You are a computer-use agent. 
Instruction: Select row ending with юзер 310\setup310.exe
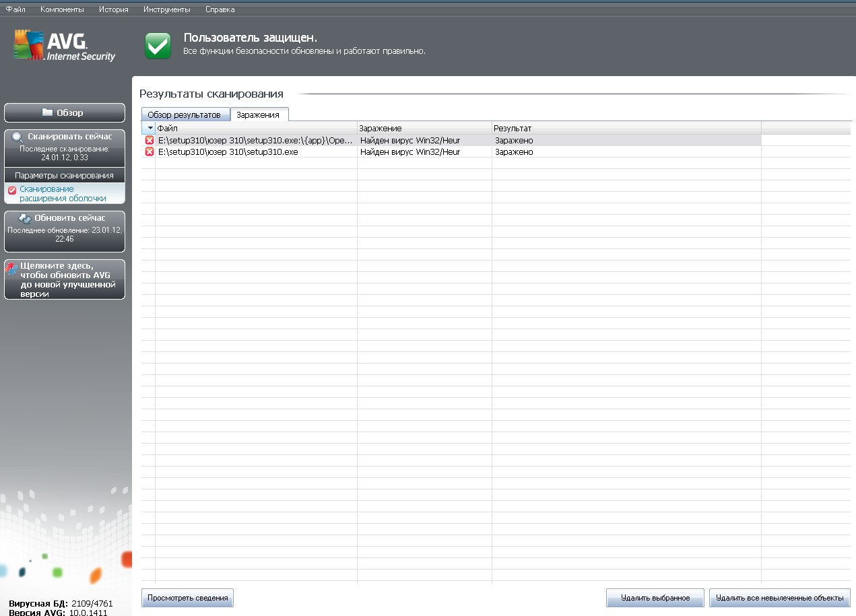click(451, 151)
